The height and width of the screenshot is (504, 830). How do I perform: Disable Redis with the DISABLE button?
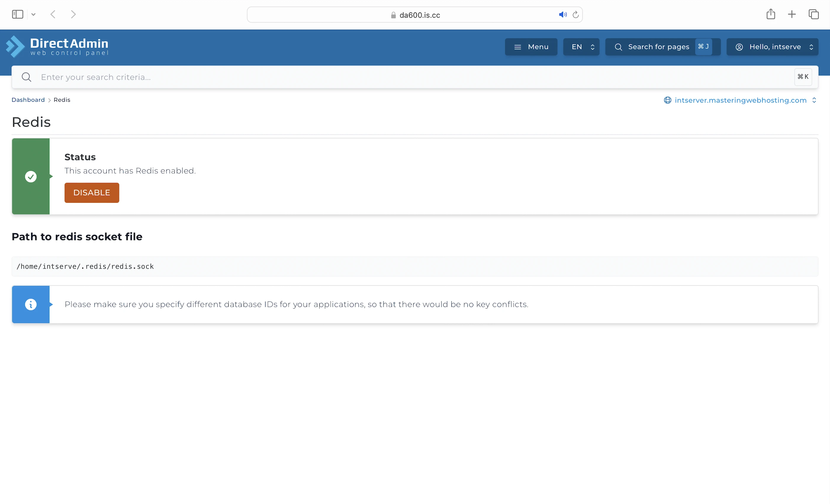(x=92, y=193)
